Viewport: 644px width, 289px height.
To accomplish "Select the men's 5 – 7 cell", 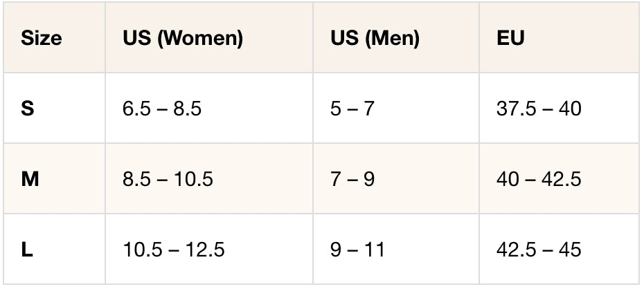I will pos(352,109).
